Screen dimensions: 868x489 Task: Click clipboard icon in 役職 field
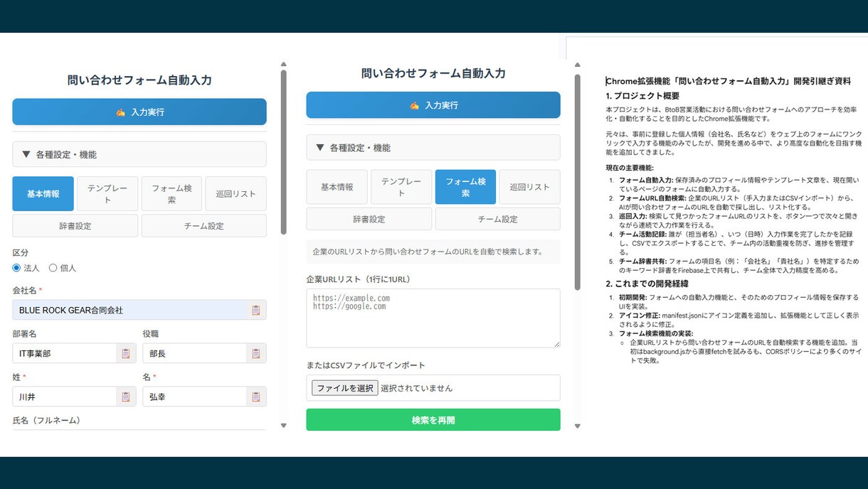[x=256, y=353]
